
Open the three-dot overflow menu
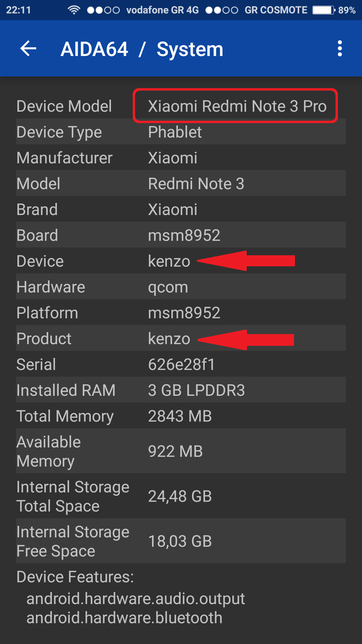(340, 49)
